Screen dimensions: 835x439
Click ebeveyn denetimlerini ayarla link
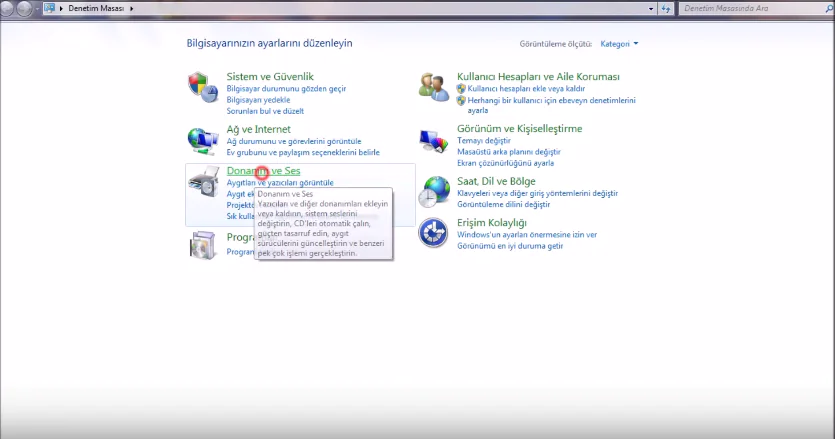click(x=551, y=105)
